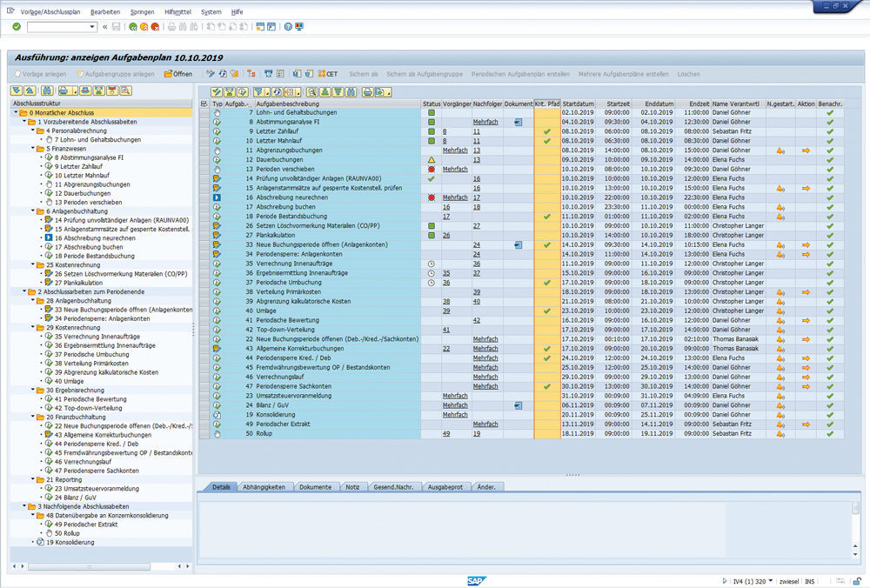Viewport: 870px width, 588px height.
Task: Open the transaction command field dropdown
Action: [x=92, y=27]
